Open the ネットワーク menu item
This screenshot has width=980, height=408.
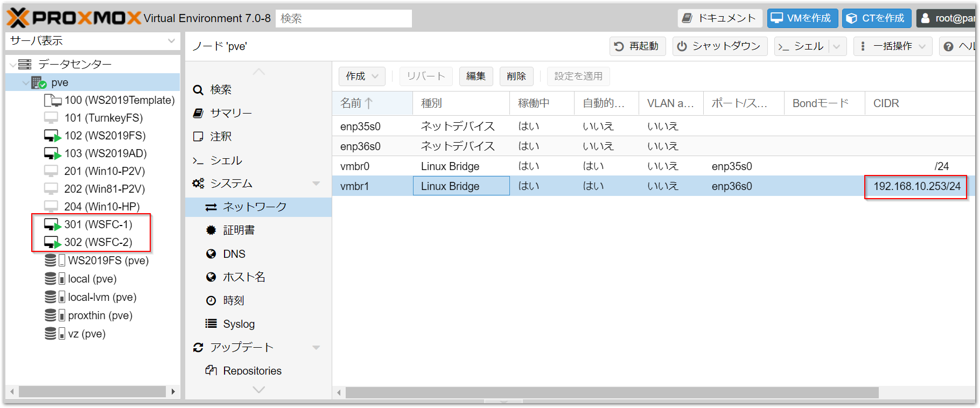258,207
